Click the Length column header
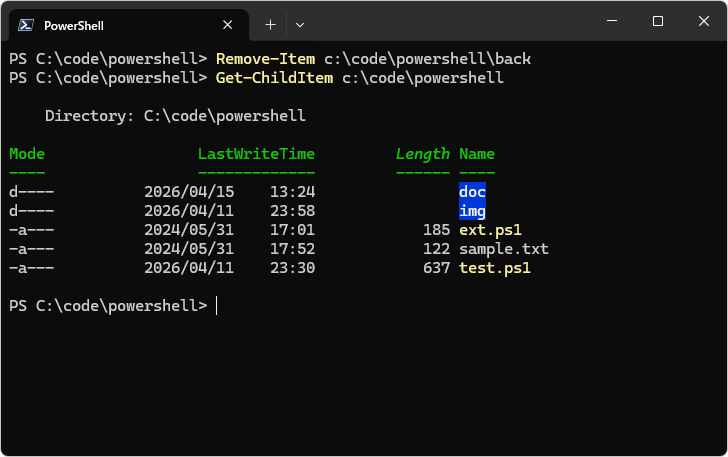This screenshot has height=457, width=728. point(422,154)
